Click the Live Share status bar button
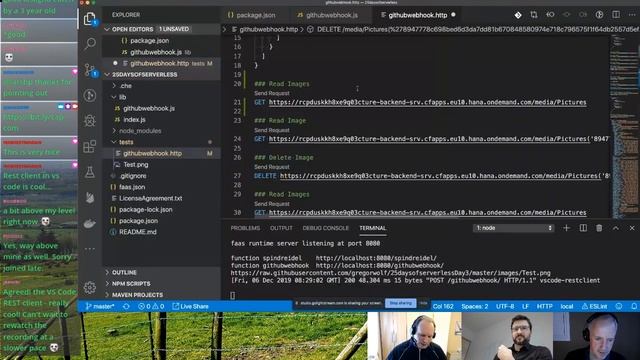The height and width of the screenshot is (360, 640). coord(190,306)
